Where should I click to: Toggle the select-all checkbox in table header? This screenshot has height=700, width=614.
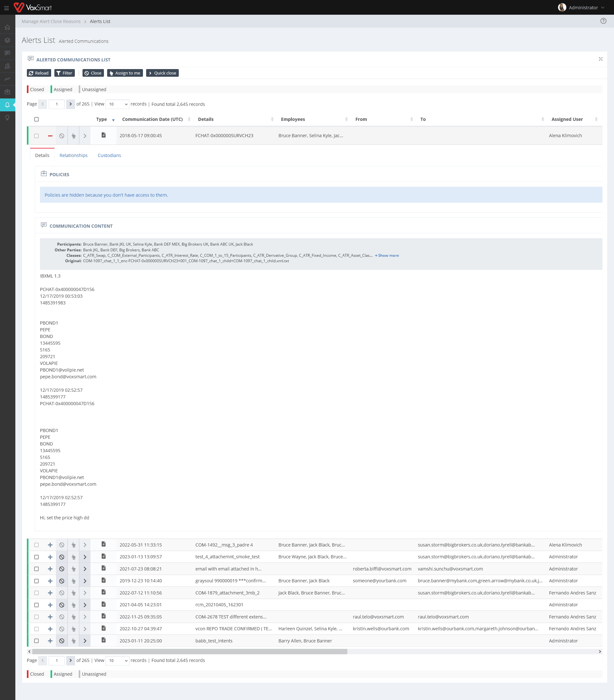tap(36, 119)
